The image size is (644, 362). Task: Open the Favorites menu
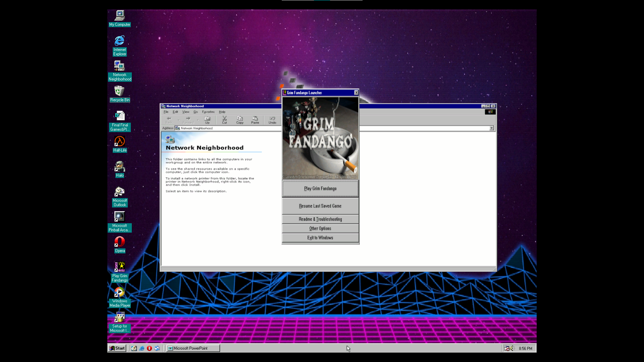208,112
